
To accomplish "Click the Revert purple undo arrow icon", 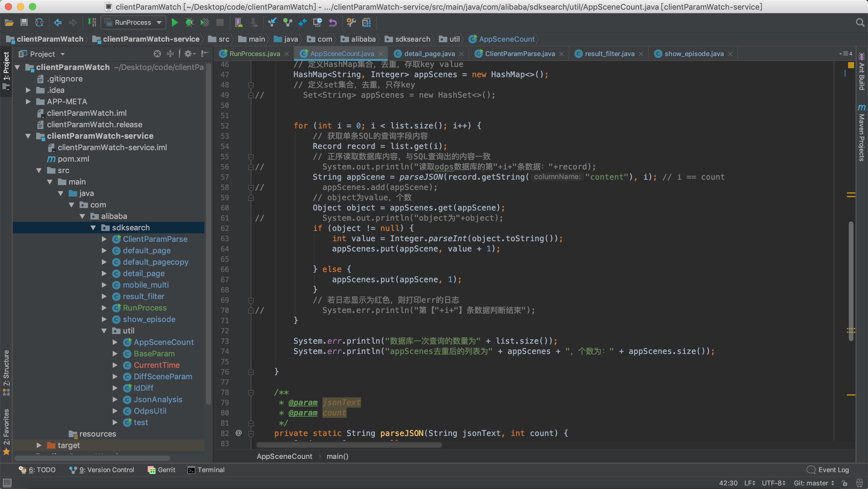I will [x=332, y=23].
